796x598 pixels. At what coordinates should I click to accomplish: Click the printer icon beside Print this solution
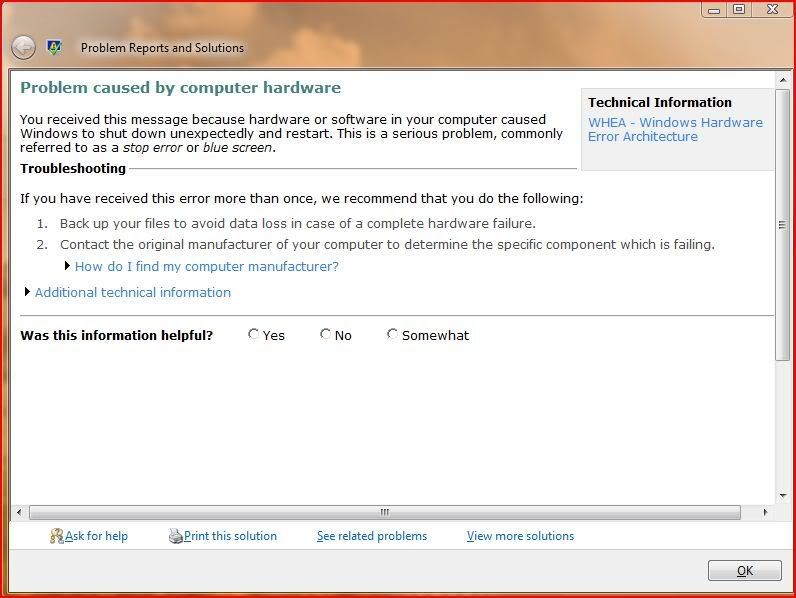coord(176,536)
